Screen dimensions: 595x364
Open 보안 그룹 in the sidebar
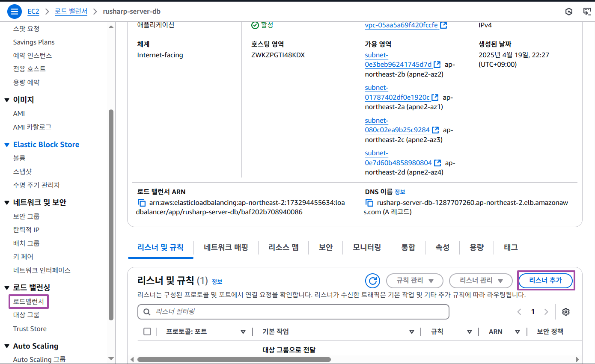click(27, 216)
